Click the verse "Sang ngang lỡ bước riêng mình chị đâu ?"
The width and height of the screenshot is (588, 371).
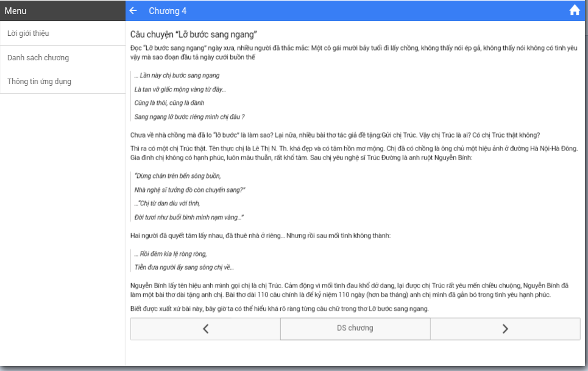[x=190, y=117]
